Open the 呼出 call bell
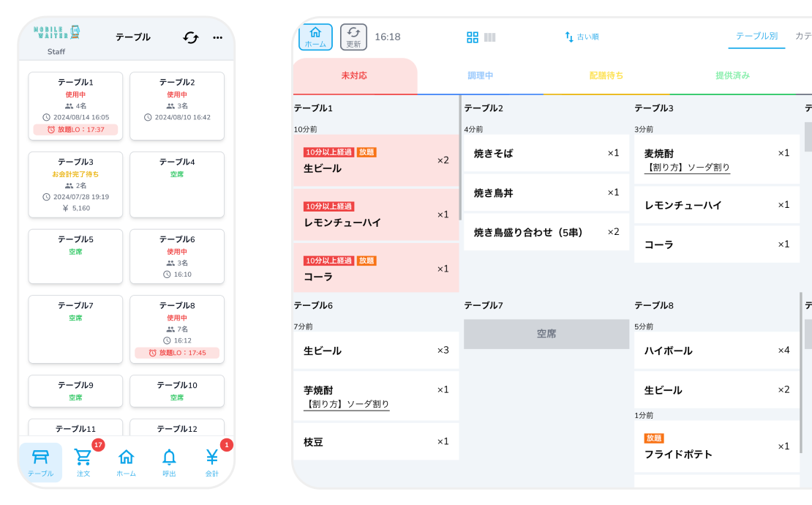Viewport: 812px width, 505px height. tap(169, 460)
